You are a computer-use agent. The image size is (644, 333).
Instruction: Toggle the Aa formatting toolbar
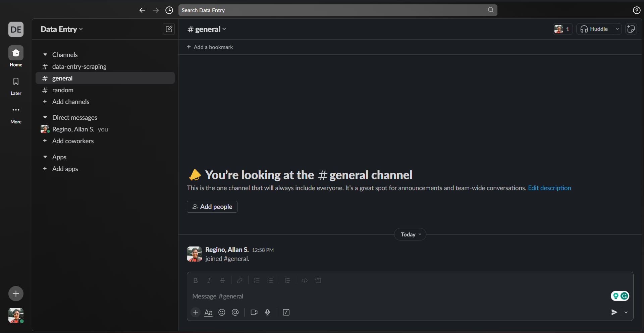(208, 313)
